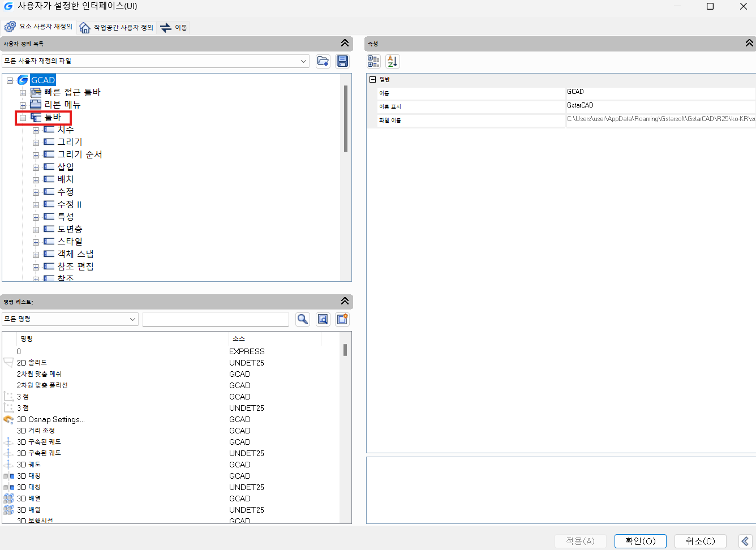756x550 pixels.
Task: Click the GCAD 3D 구속된 궤도 icon
Action: point(8,442)
